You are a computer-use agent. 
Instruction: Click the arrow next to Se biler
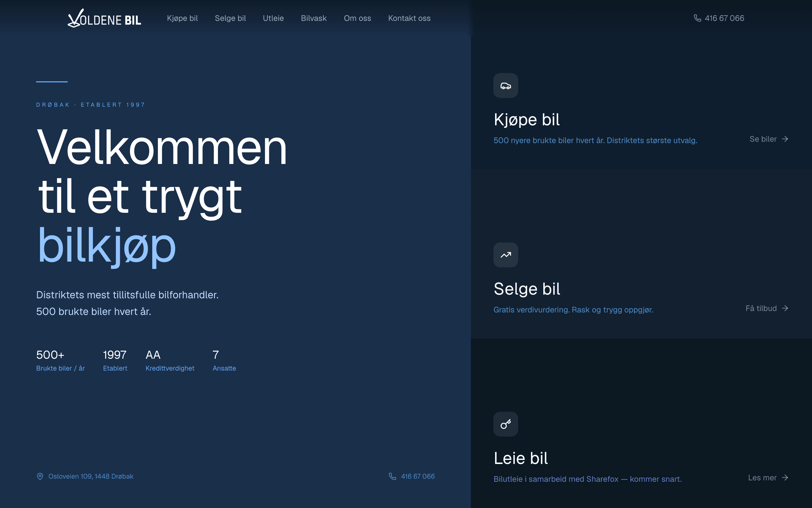(x=785, y=139)
